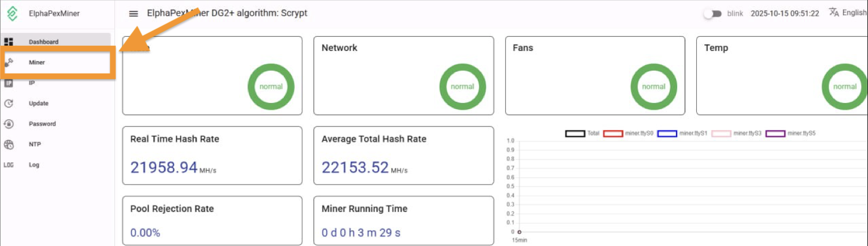
Task: Click the IP icon in sidebar
Action: (8, 83)
